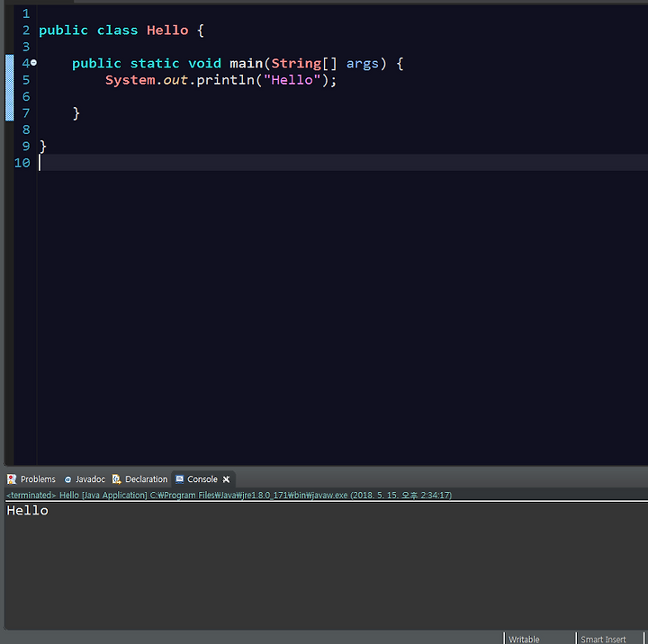Click the main method name

pos(247,63)
